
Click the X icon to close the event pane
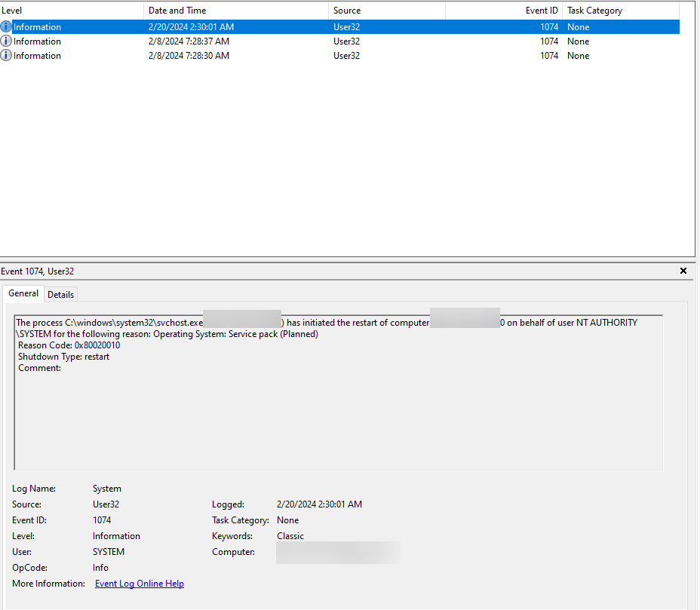click(x=683, y=271)
